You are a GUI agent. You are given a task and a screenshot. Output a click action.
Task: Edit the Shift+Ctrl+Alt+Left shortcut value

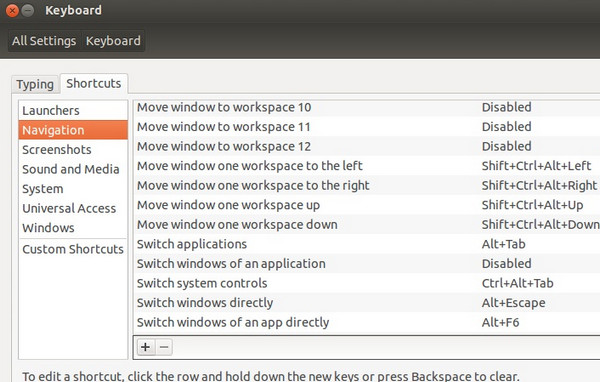(x=536, y=166)
